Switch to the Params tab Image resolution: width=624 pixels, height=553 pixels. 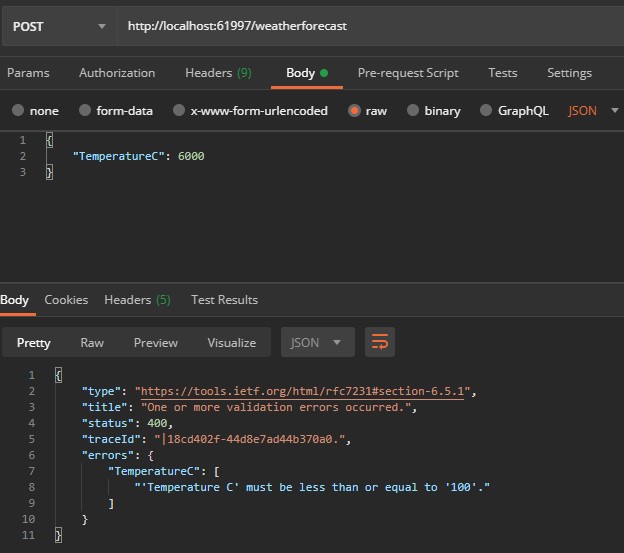coord(28,73)
